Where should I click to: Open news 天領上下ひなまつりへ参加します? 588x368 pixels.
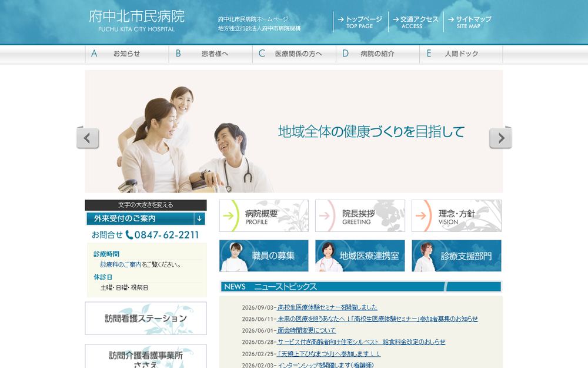[x=329, y=354]
